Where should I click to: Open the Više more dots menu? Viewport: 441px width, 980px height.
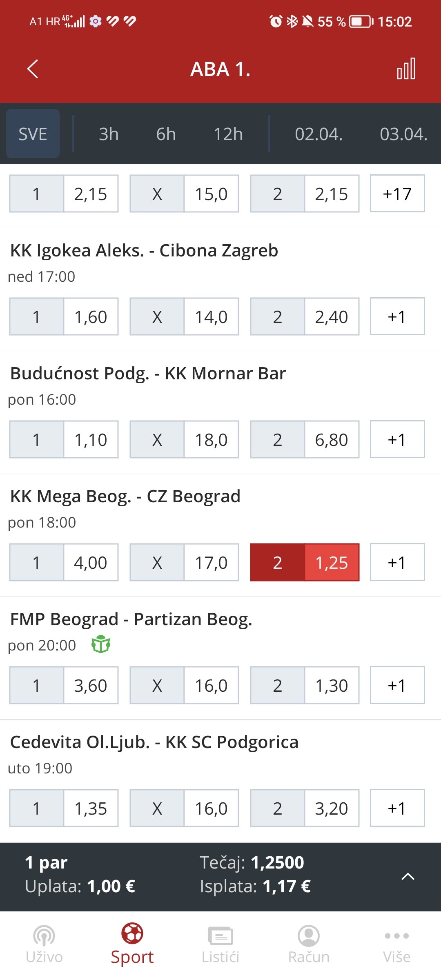[x=396, y=935]
